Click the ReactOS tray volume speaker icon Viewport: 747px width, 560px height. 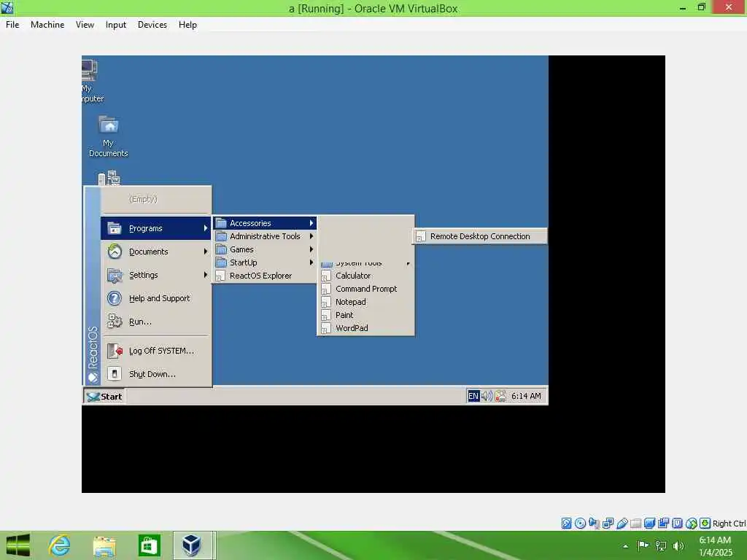pos(487,396)
